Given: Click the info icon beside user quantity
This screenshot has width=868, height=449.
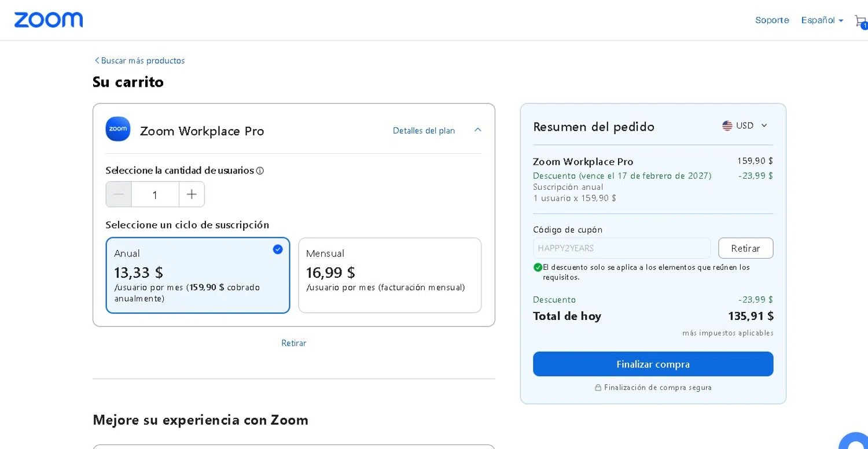Looking at the screenshot, I should (x=260, y=171).
